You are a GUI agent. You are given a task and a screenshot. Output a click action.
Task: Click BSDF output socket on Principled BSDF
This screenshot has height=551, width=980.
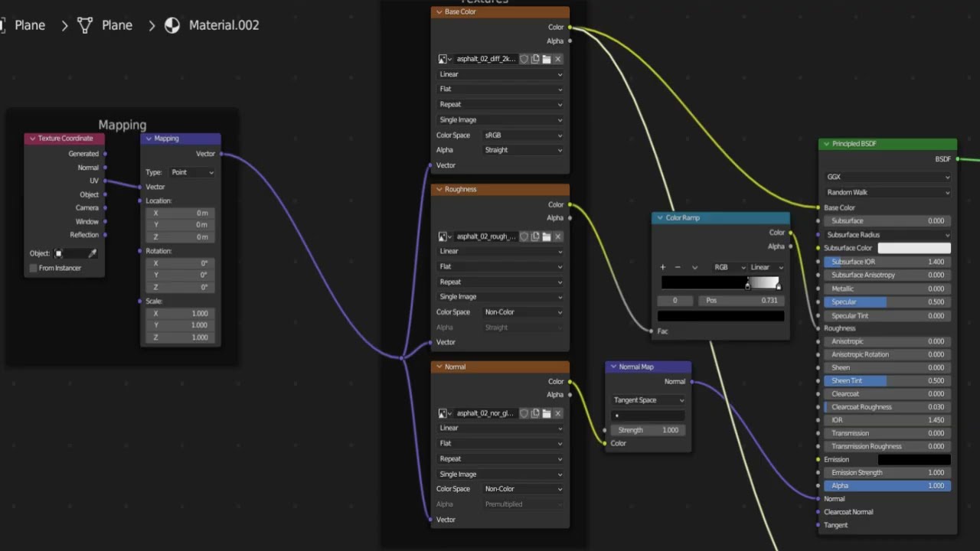tap(957, 159)
